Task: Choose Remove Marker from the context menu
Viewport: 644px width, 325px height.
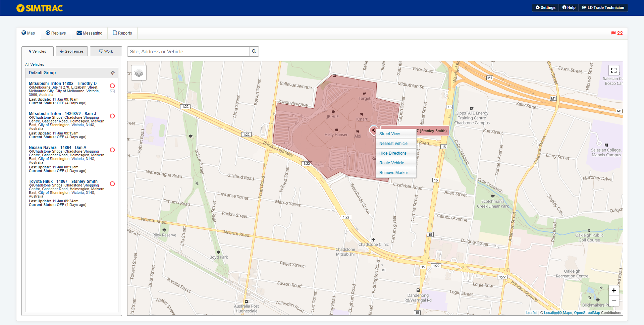Action: coord(396,173)
